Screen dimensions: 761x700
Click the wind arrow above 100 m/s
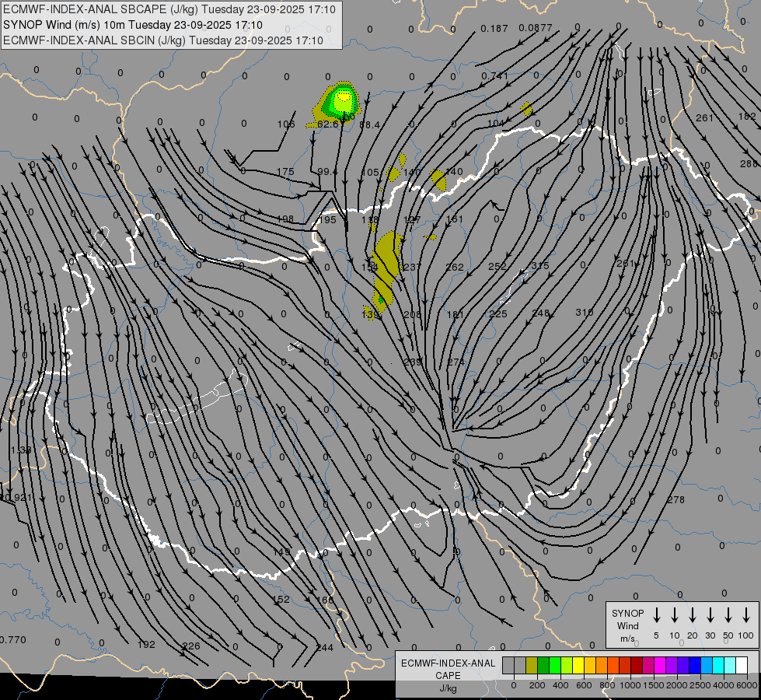point(746,614)
